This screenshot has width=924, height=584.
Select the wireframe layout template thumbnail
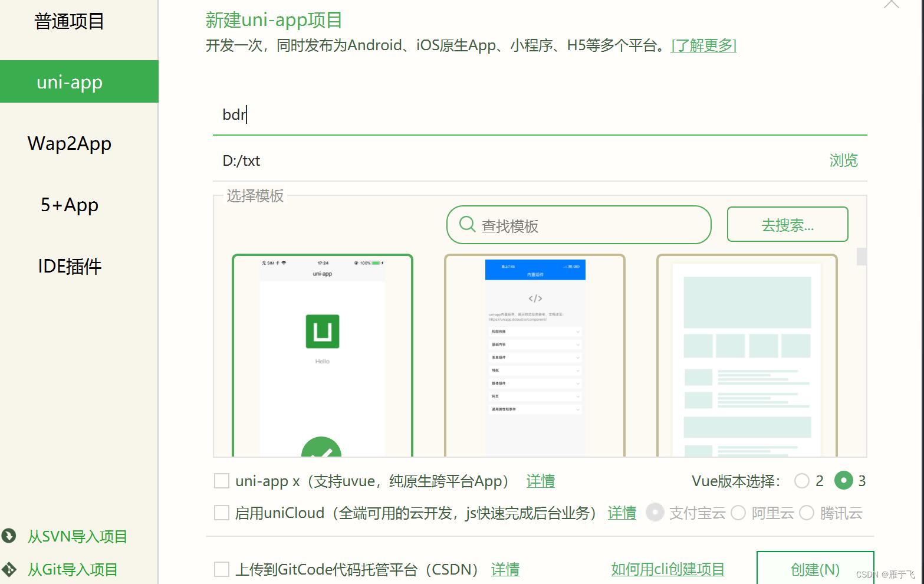point(747,356)
